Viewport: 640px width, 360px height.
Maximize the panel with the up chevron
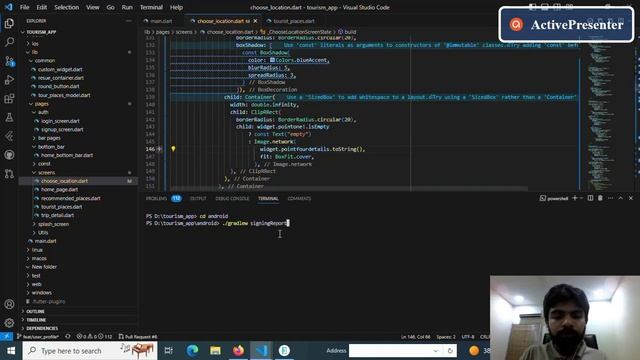[620, 198]
